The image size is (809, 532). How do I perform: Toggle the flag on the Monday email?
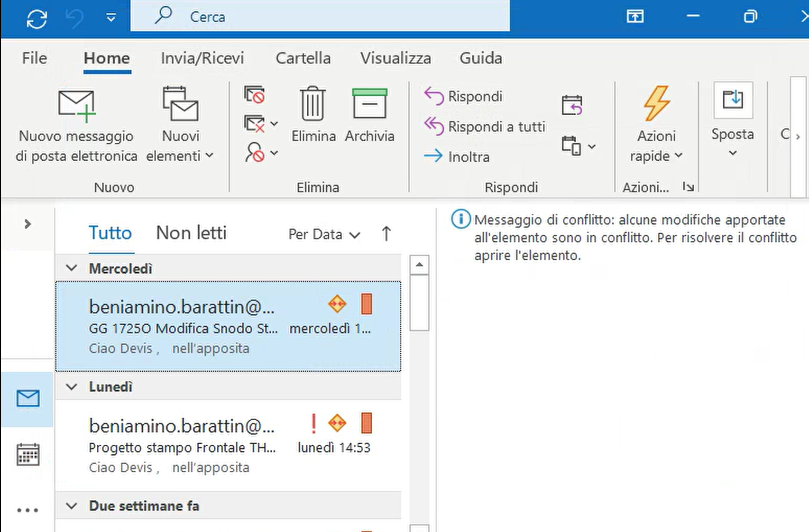pyautogui.click(x=366, y=423)
